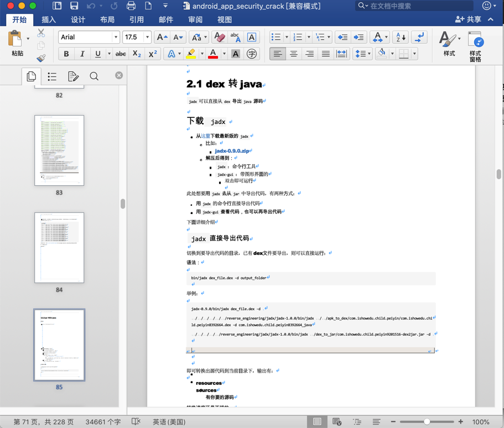The height and width of the screenshot is (428, 504).
Task: Open the jadx-0.9.0.zip link
Action: (x=232, y=151)
